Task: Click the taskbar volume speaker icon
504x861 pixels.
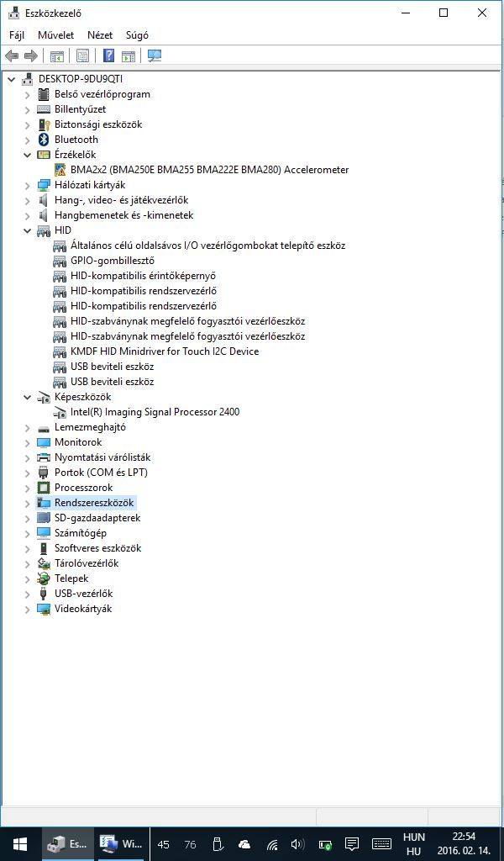Action: [298, 844]
